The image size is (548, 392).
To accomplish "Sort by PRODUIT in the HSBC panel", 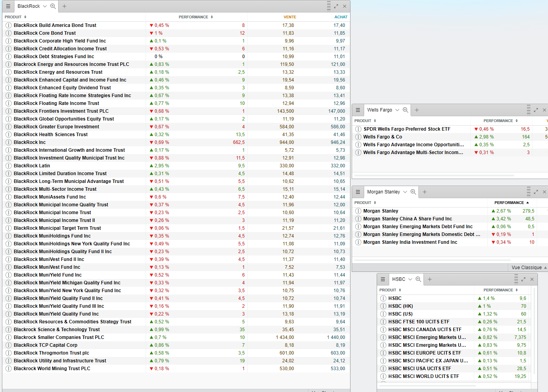I will pyautogui.click(x=390, y=290).
